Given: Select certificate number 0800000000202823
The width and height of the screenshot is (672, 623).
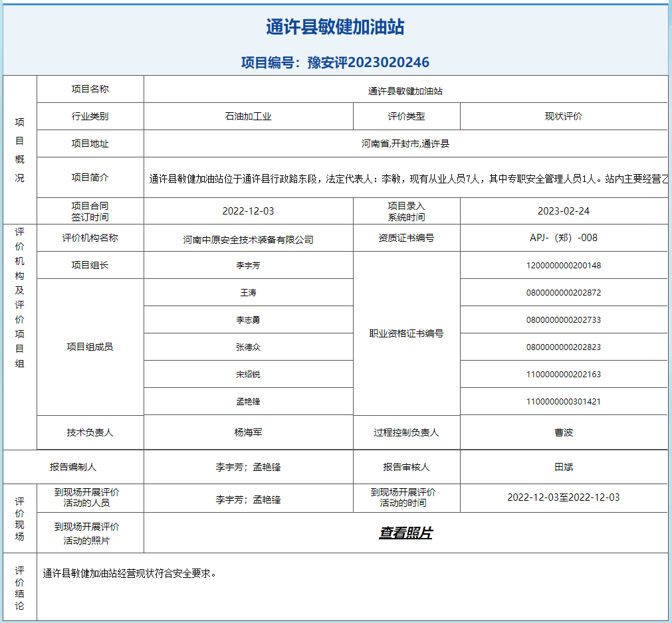Looking at the screenshot, I should 564,347.
